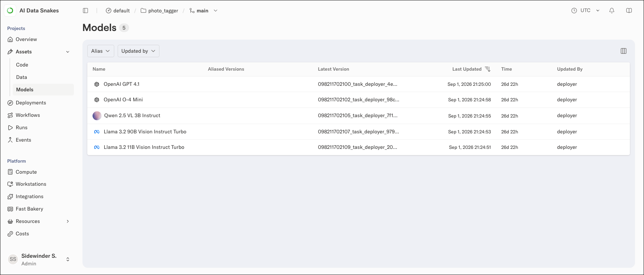The image size is (644, 275).
Task: Sort by the Name column header
Action: point(99,69)
